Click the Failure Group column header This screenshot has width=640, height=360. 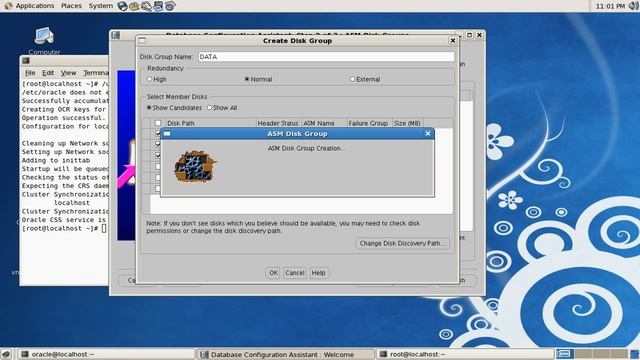(x=369, y=123)
